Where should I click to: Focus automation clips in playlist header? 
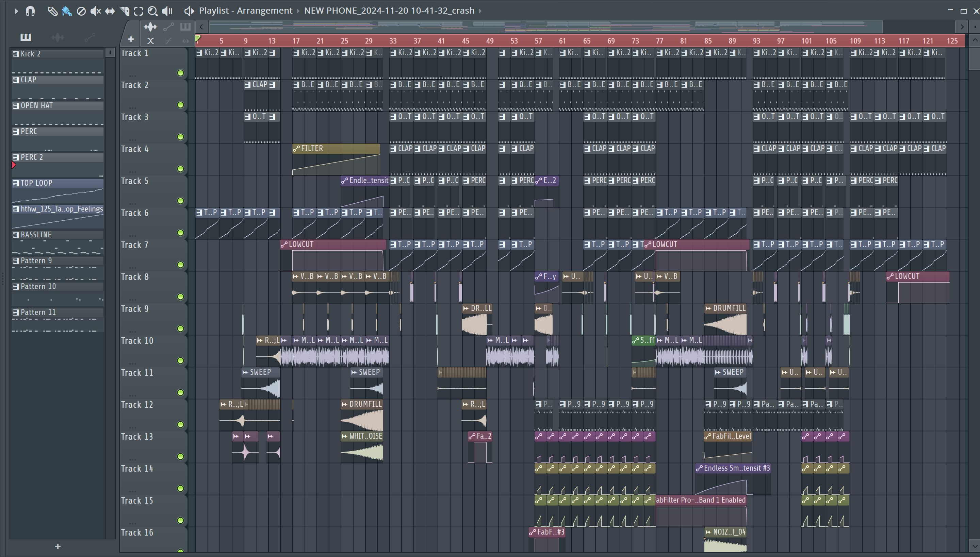pyautogui.click(x=168, y=27)
